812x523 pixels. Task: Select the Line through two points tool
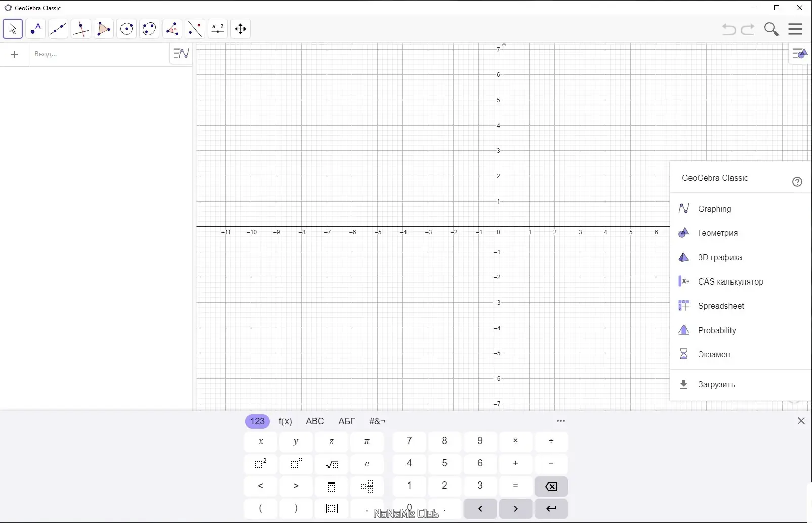coord(58,29)
